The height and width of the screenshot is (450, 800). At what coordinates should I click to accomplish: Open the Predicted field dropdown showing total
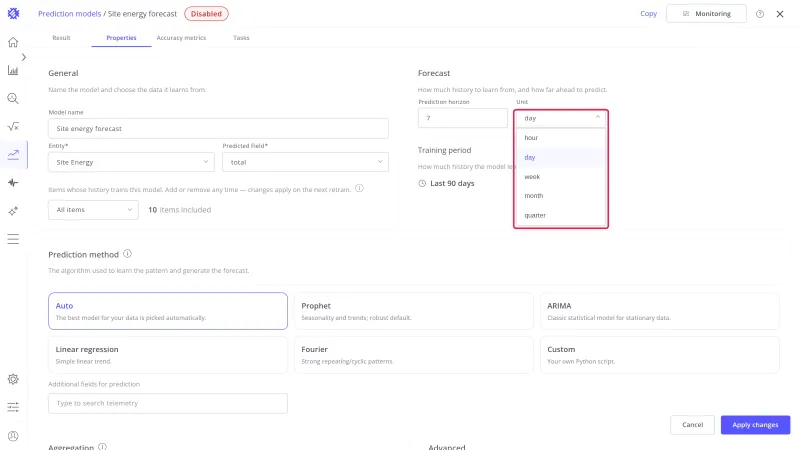(x=305, y=162)
